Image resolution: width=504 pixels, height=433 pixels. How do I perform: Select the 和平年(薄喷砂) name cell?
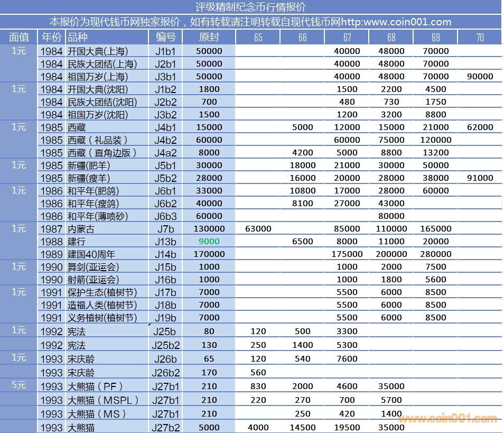[x=98, y=216]
